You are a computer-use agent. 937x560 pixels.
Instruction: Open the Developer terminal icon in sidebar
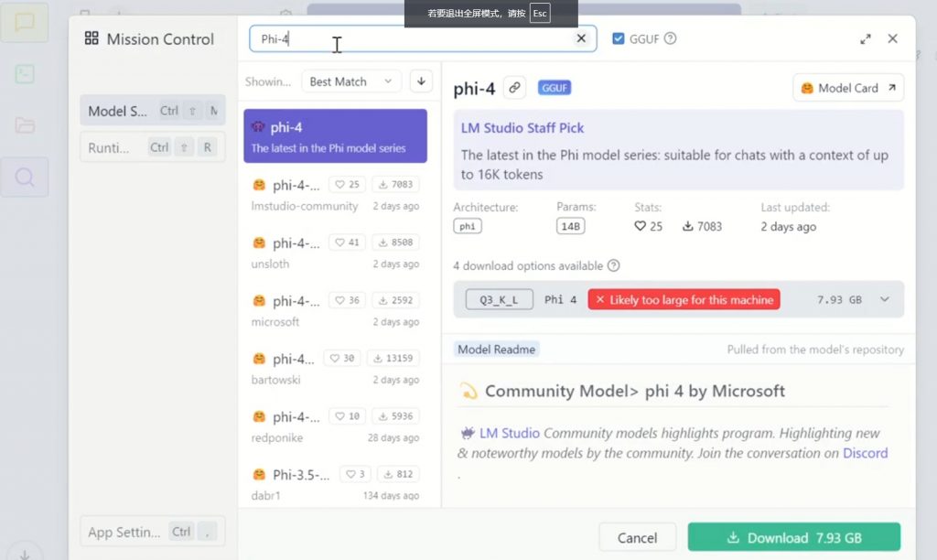pyautogui.click(x=25, y=74)
